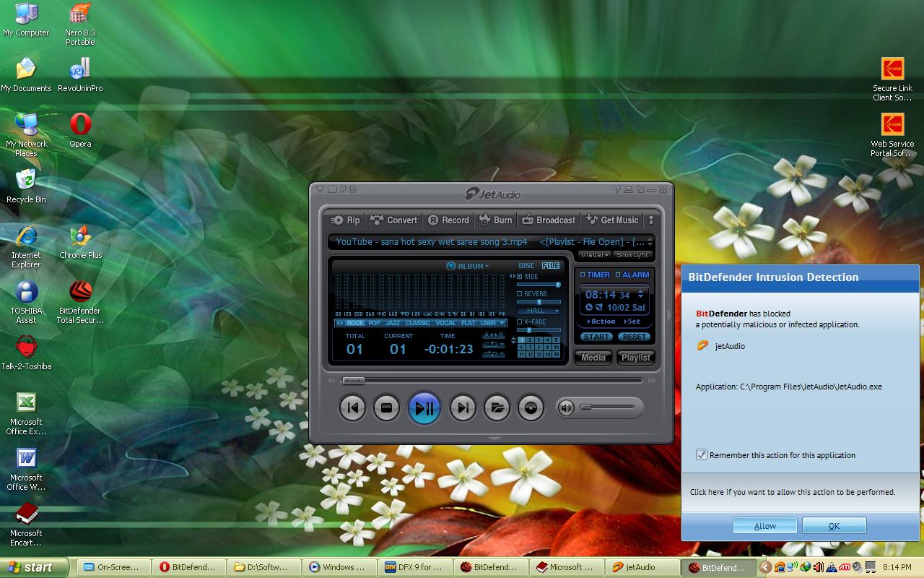Viewport: 924px width, 578px height.
Task: Select the Microsoft Encarta desktop icon
Action: point(26,525)
